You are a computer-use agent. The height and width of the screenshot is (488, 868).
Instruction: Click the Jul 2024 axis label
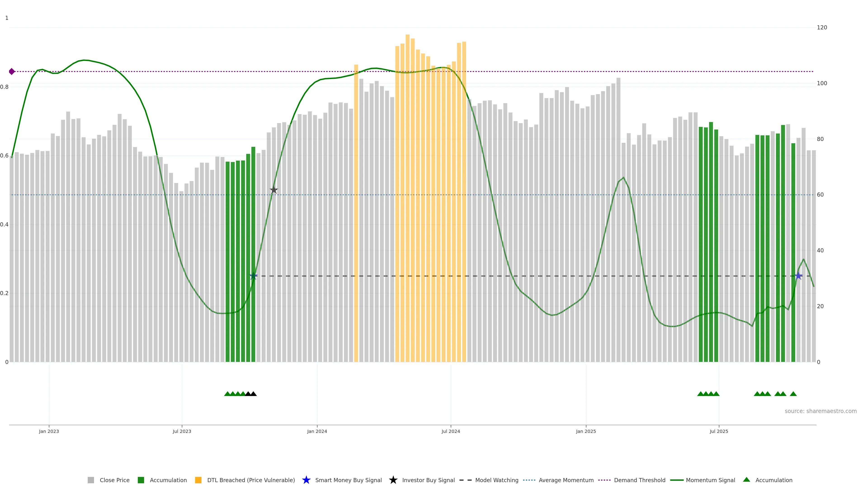(451, 432)
